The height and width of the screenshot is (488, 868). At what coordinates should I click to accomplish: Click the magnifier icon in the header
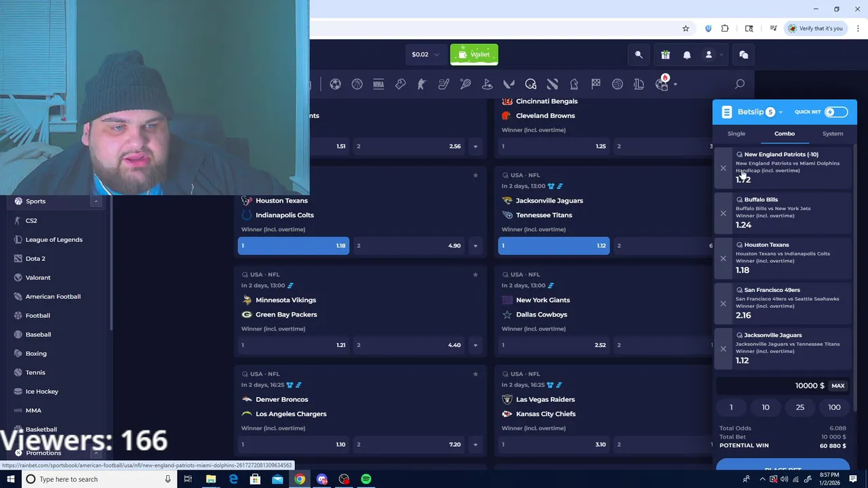coord(639,55)
